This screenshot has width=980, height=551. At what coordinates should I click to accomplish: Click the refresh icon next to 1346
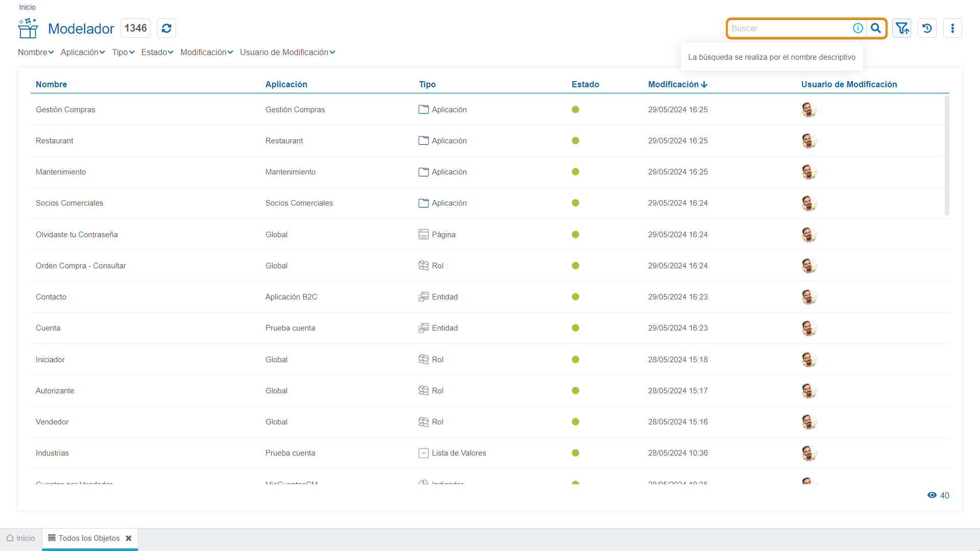pos(166,29)
